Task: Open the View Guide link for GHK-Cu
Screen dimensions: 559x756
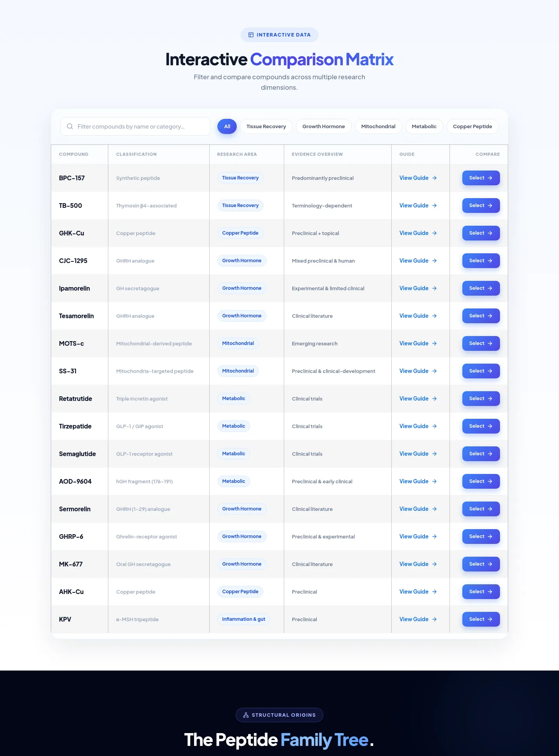Action: (418, 233)
